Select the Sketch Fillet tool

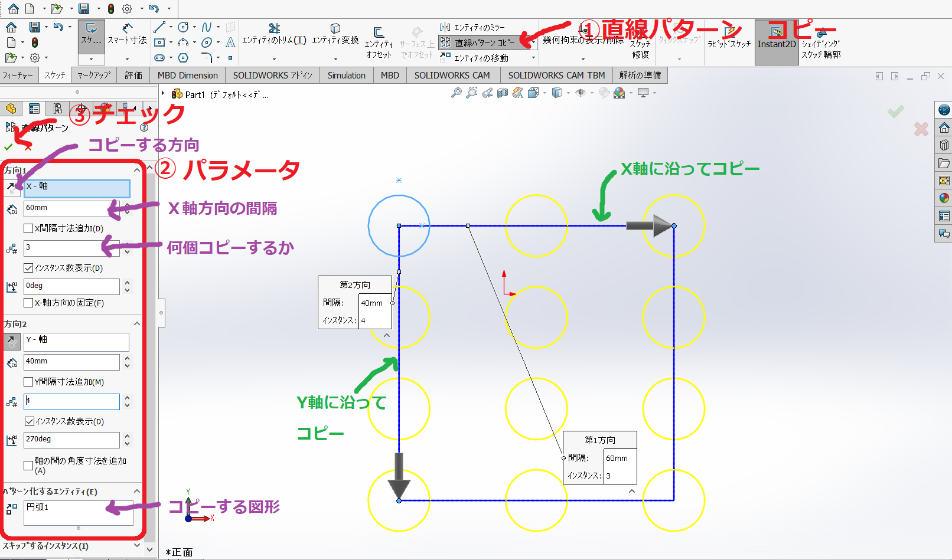coord(206,58)
